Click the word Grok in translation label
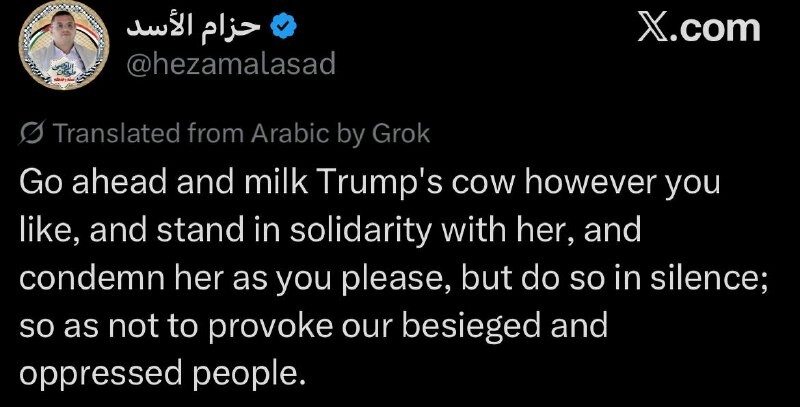800x407 pixels. (401, 133)
